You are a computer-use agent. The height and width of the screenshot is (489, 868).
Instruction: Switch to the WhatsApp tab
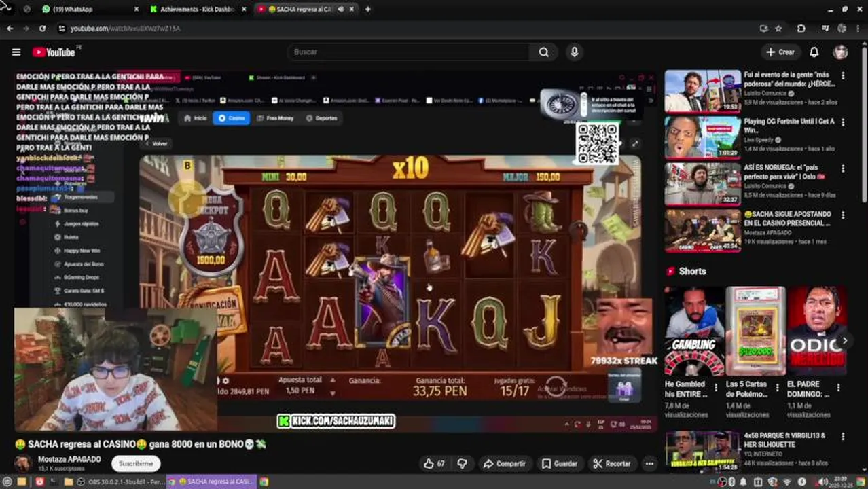click(x=88, y=10)
